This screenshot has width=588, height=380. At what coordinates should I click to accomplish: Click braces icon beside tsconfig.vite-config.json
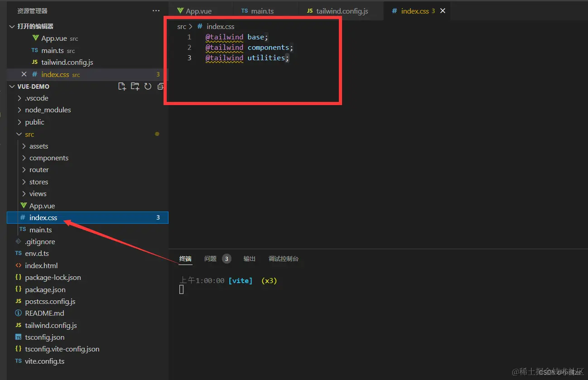click(18, 349)
